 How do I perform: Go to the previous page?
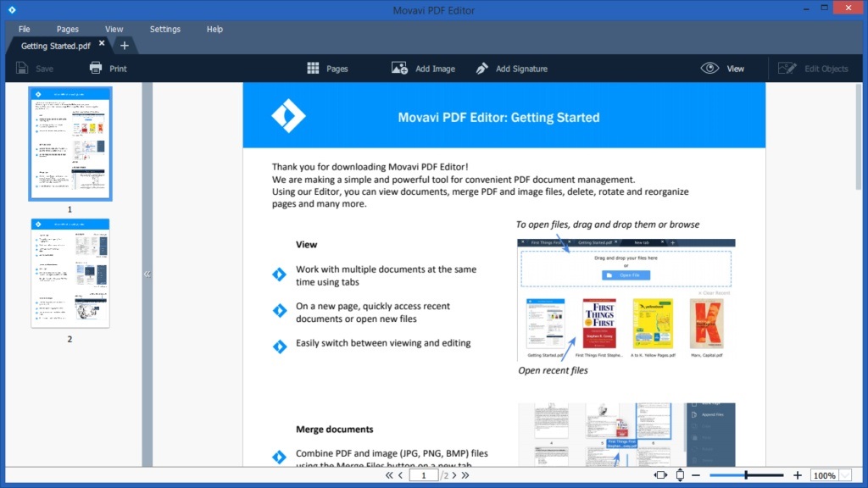(x=401, y=475)
